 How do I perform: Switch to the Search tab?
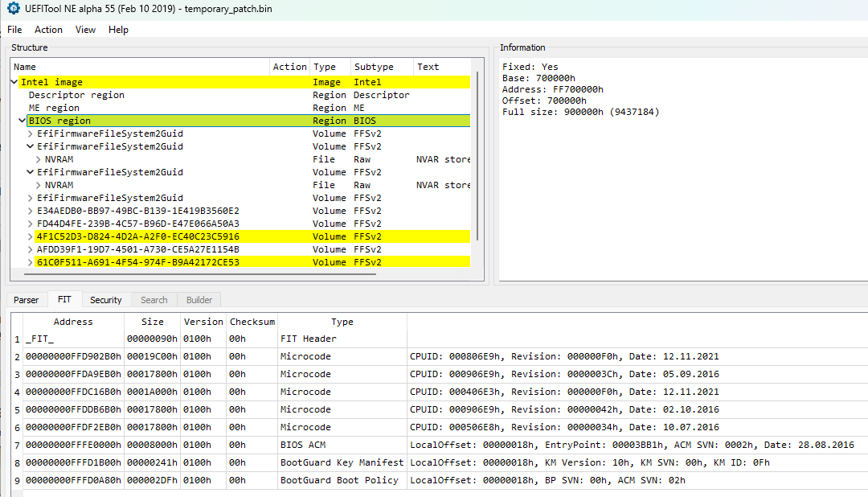tap(154, 300)
